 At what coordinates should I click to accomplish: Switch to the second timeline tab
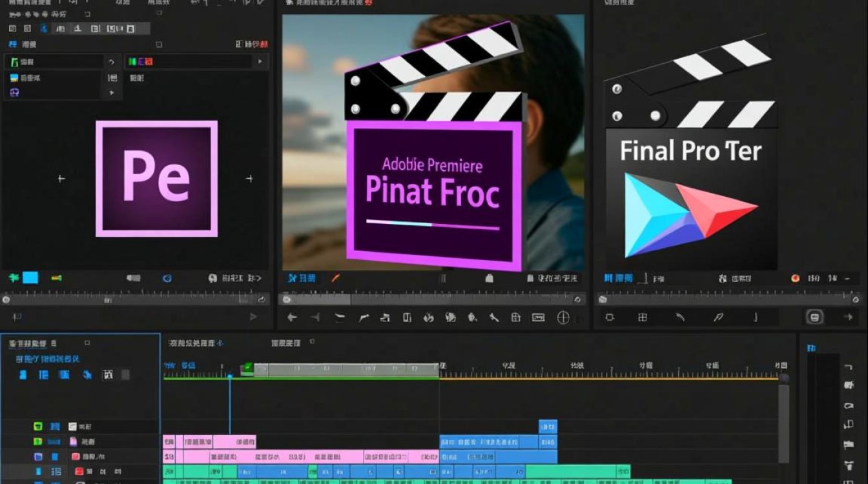click(x=286, y=343)
